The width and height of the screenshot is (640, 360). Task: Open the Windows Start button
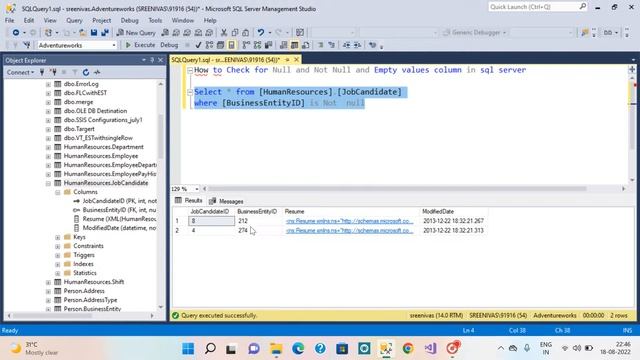[188, 349]
